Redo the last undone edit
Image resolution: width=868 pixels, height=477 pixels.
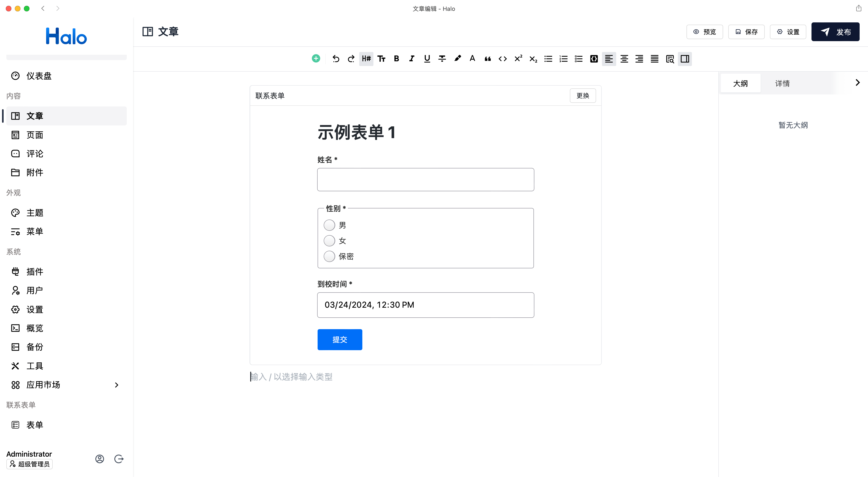[x=351, y=59]
